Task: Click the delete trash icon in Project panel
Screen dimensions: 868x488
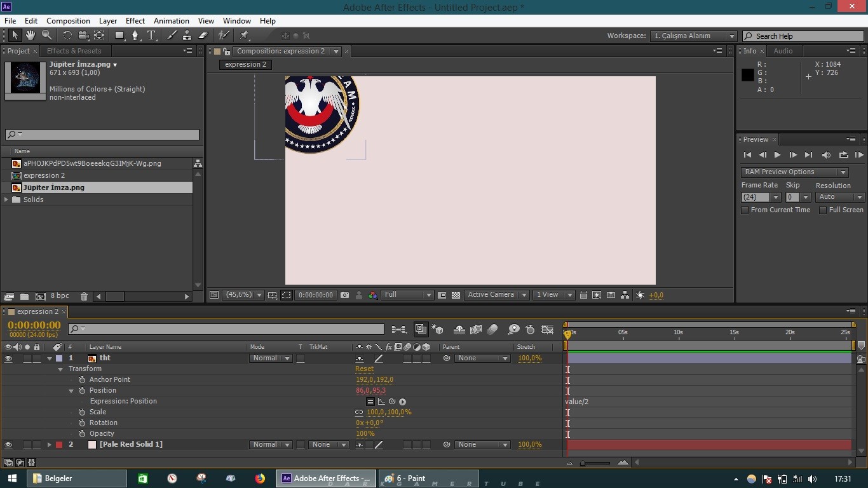Action: coord(84,296)
